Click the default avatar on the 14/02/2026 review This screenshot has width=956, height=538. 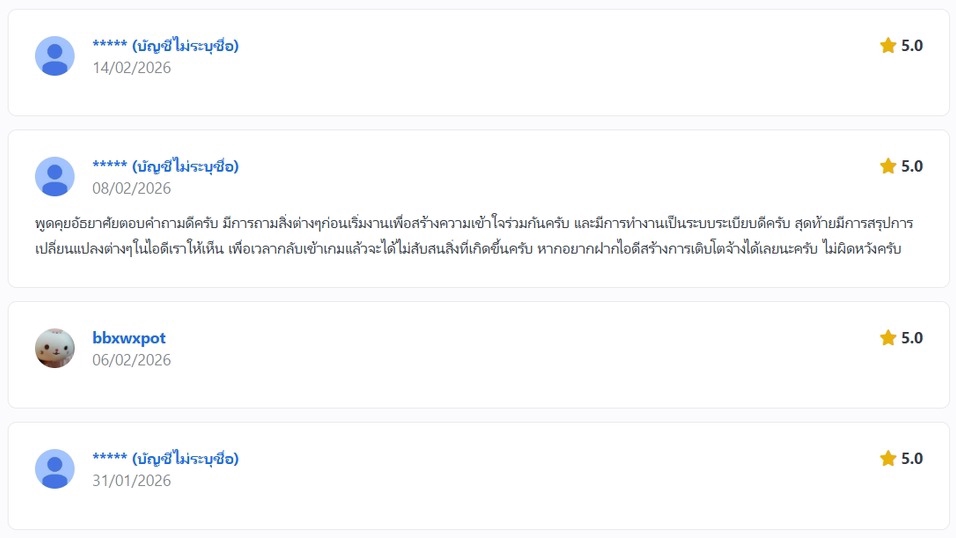(x=55, y=56)
